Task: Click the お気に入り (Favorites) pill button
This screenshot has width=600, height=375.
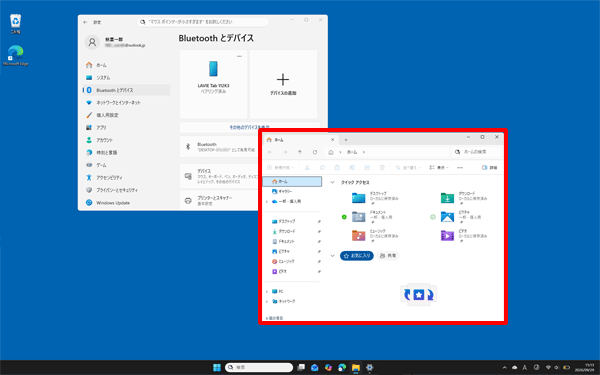Action: click(x=357, y=256)
